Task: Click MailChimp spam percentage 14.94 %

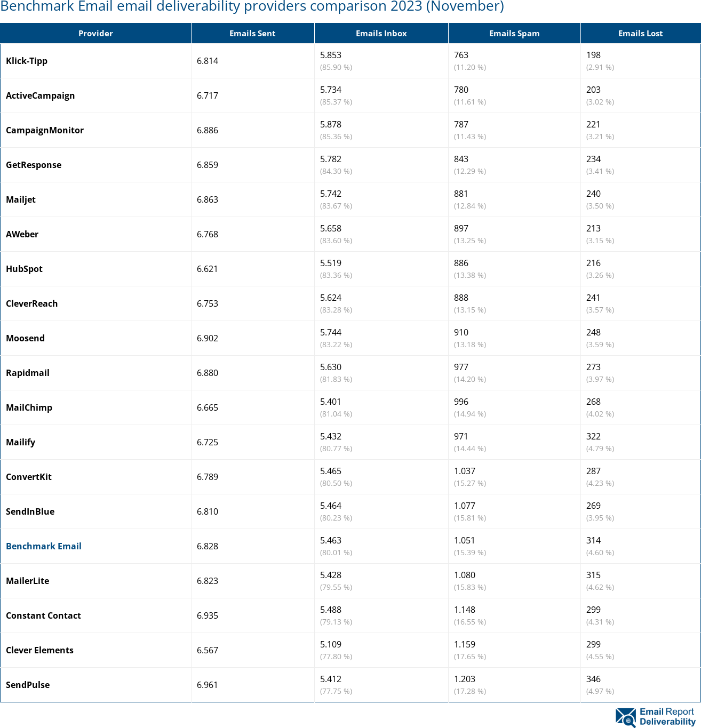Action: [470, 414]
